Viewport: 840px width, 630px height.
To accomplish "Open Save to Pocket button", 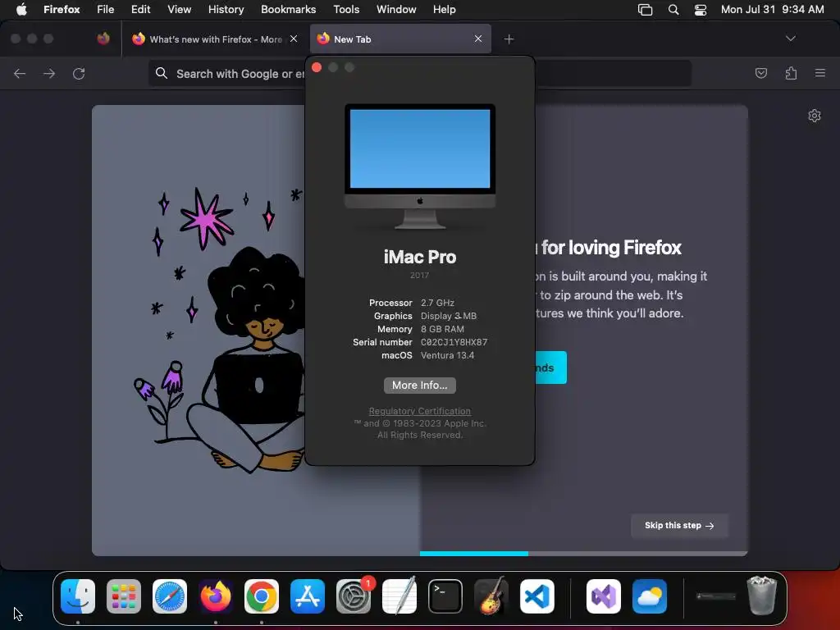I will [x=760, y=73].
